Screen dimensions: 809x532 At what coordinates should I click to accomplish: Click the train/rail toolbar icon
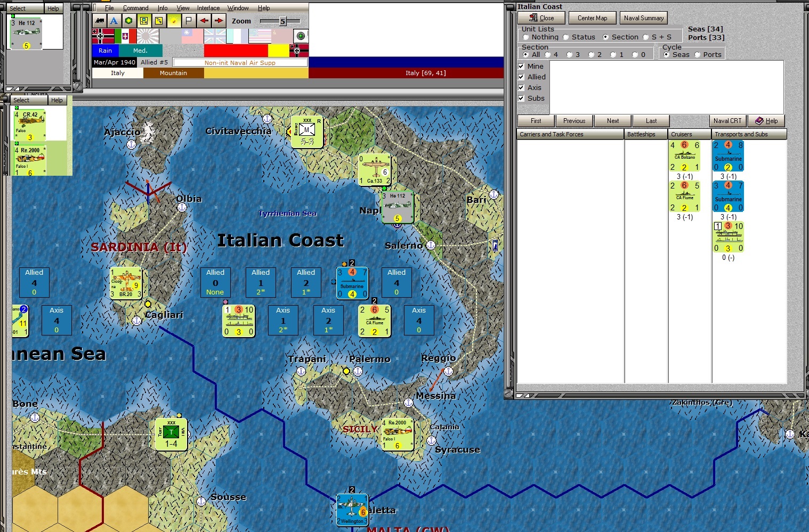[99, 21]
